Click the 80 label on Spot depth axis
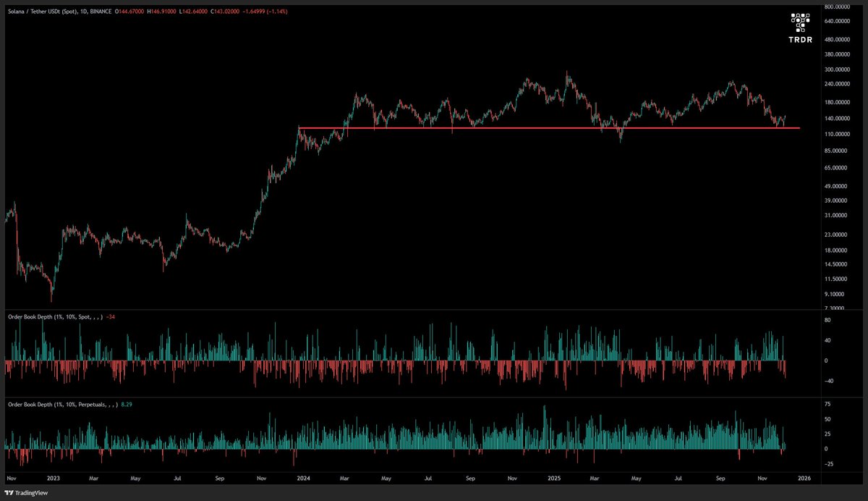Screen dimensions: 868x501 [x=827, y=319]
